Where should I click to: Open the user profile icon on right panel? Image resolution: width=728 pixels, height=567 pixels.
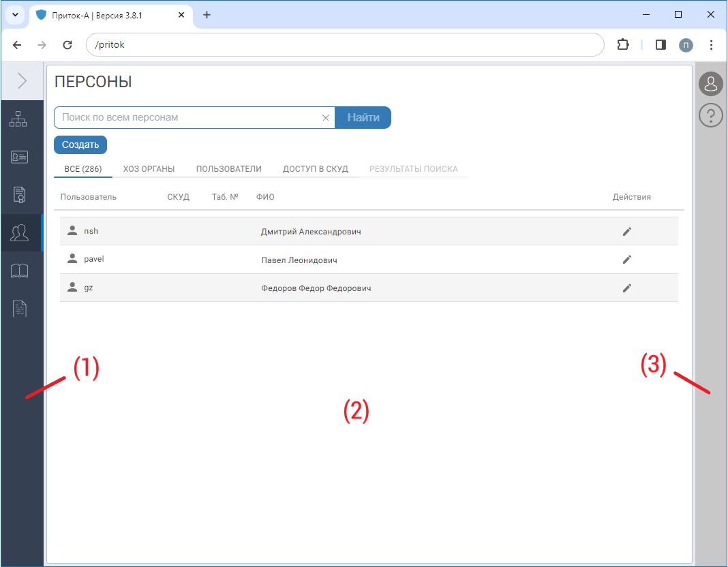(x=711, y=84)
